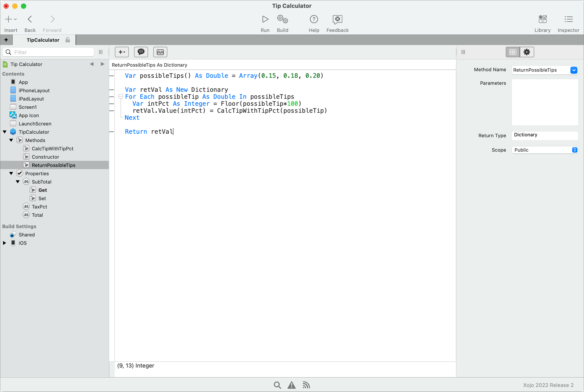This screenshot has width=584, height=392.
Task: Run the Tip Calculator project
Action: click(265, 23)
